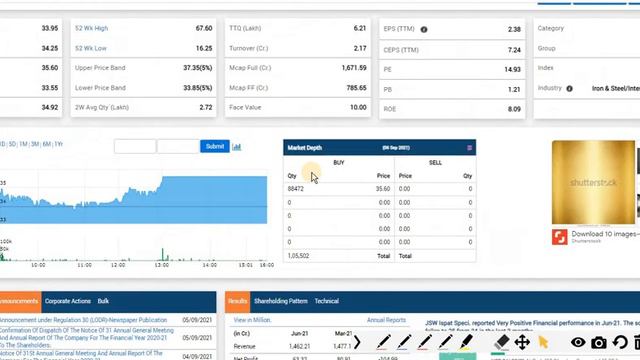The width and height of the screenshot is (640, 360).
Task: Click buy price 35.60 cell
Action: [x=383, y=189]
